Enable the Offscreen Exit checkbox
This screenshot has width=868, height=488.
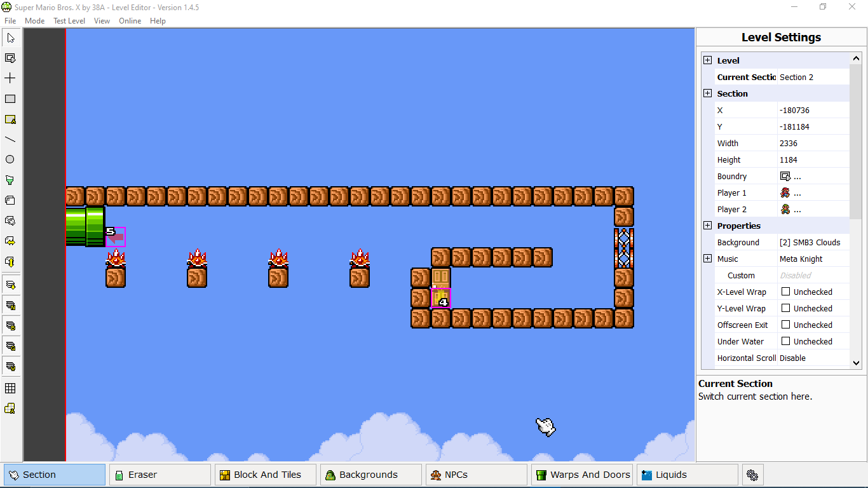pyautogui.click(x=786, y=325)
